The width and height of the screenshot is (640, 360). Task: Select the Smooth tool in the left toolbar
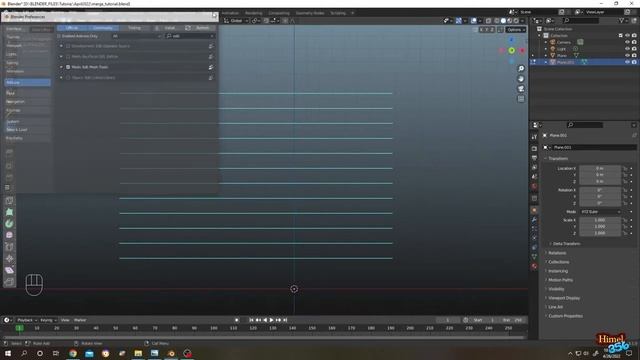pos(9,235)
